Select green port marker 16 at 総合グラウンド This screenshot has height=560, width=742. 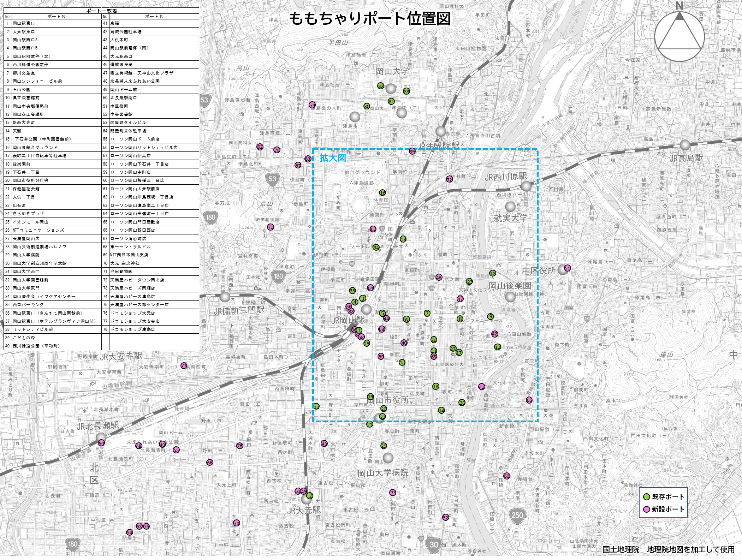point(382,193)
